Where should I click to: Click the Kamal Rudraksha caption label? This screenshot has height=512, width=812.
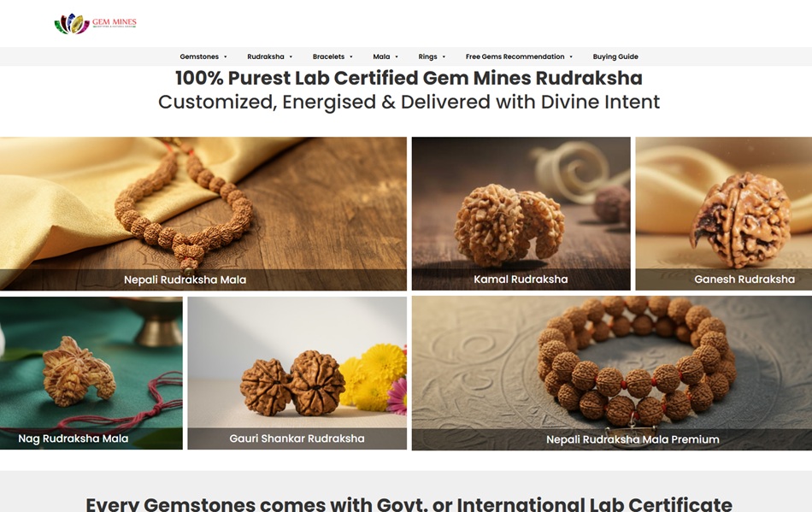521,279
